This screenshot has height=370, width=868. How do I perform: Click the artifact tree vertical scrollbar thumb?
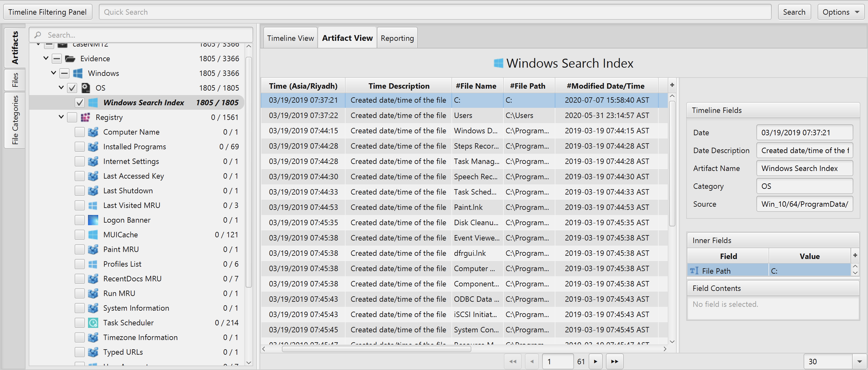click(x=249, y=172)
